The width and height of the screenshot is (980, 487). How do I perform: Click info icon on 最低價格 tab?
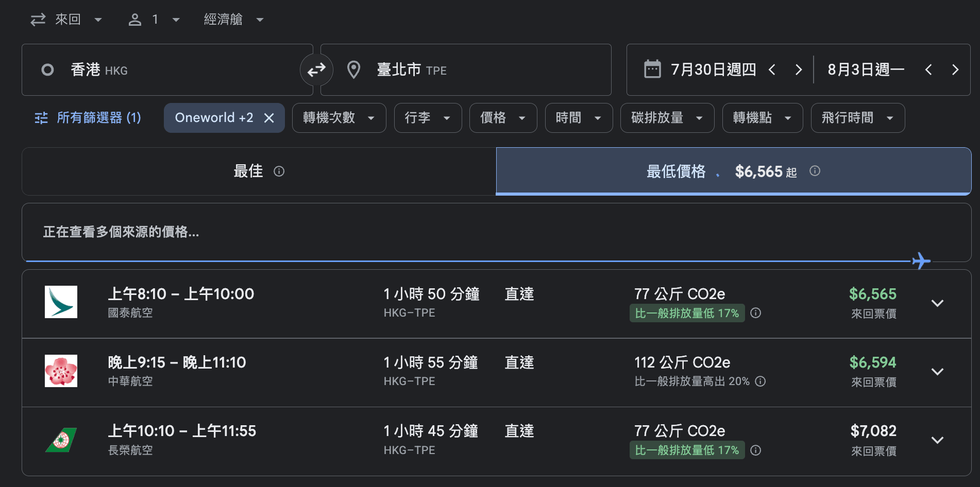(x=815, y=171)
